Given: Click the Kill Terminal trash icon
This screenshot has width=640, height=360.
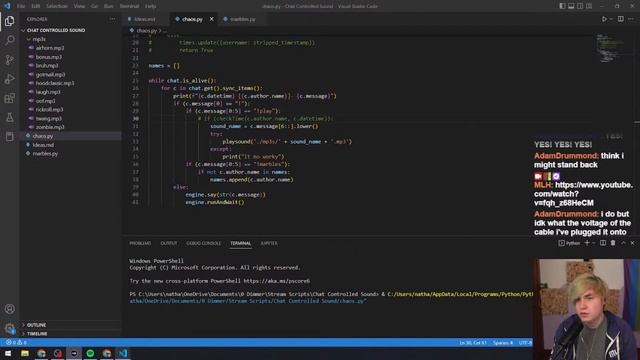Looking at the screenshot, I should [x=613, y=243].
